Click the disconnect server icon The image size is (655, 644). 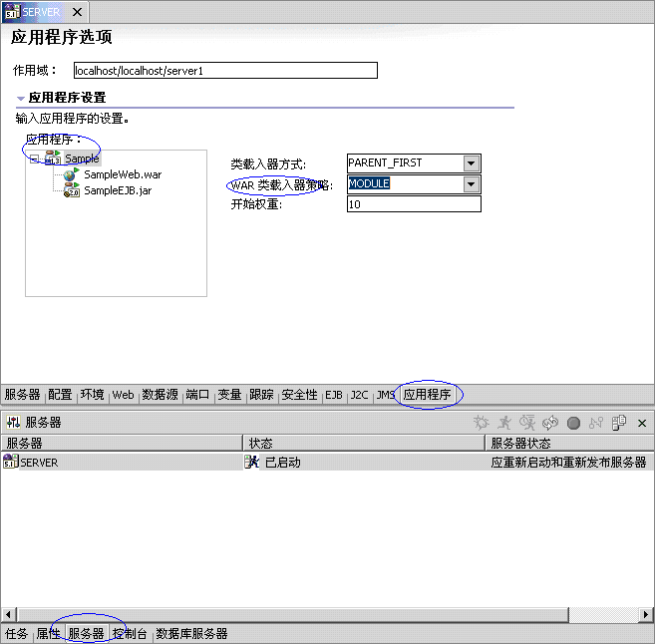tap(596, 423)
